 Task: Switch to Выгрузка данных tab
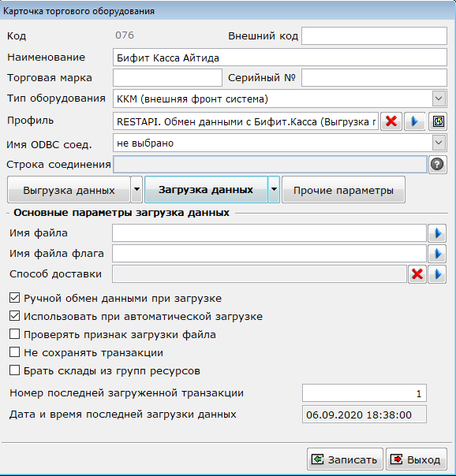click(69, 190)
